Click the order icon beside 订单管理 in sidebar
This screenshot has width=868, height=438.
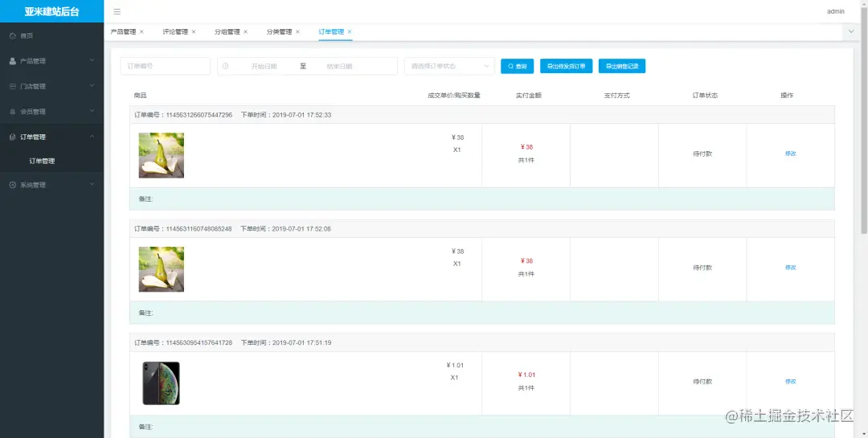pyautogui.click(x=13, y=137)
